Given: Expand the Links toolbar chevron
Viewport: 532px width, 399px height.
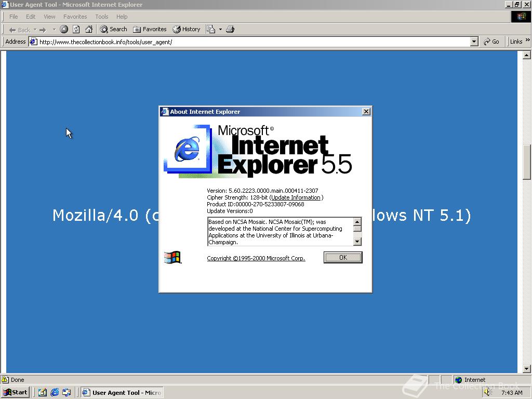Looking at the screenshot, I should coord(528,40).
